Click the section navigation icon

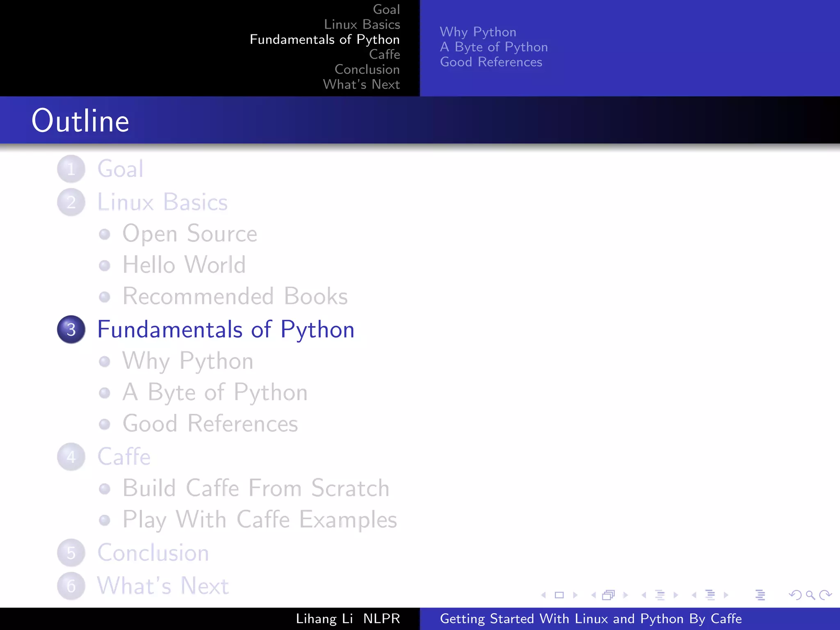click(x=710, y=595)
